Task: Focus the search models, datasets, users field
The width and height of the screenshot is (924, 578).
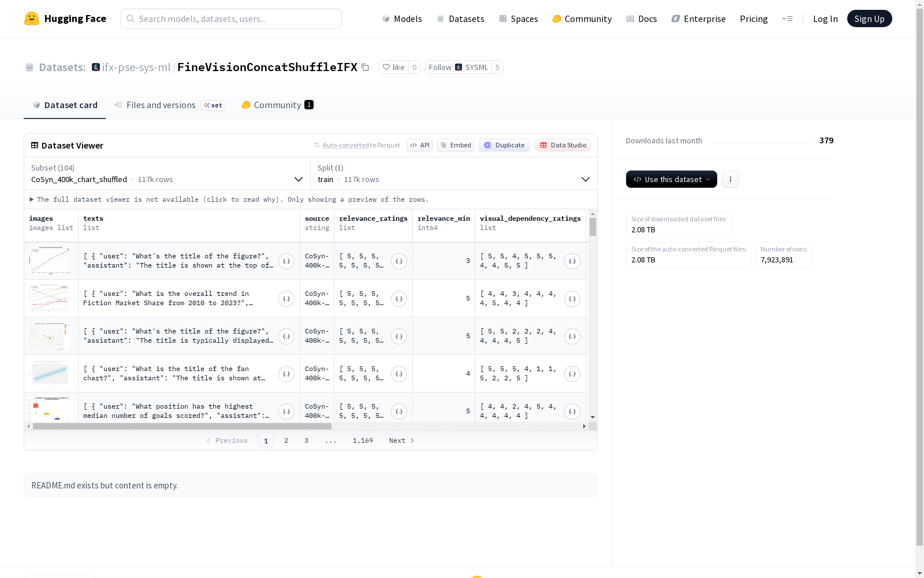Action: click(x=231, y=18)
